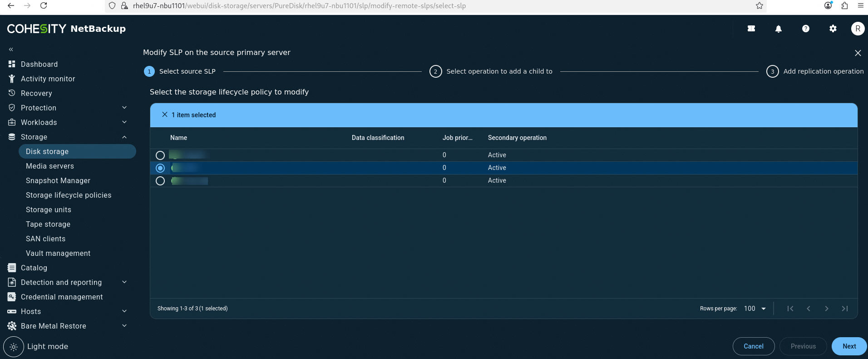Image resolution: width=868 pixels, height=359 pixels.
Task: Clear the 1 item selected banner
Action: click(165, 115)
